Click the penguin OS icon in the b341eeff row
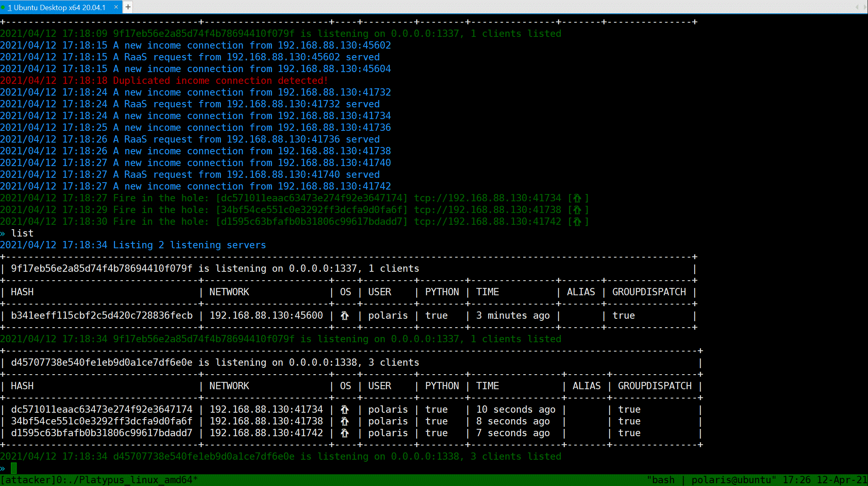The height and width of the screenshot is (486, 868). click(344, 315)
